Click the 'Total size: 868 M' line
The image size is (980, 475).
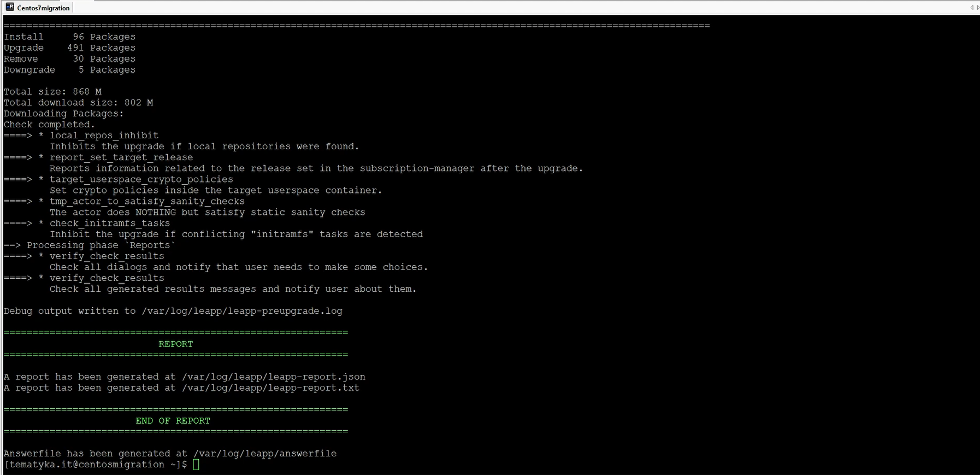[x=52, y=92]
